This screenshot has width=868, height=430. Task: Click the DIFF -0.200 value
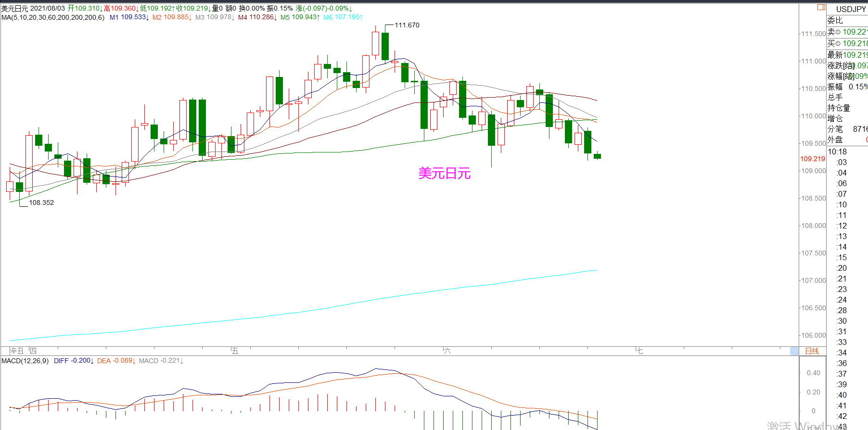74,361
